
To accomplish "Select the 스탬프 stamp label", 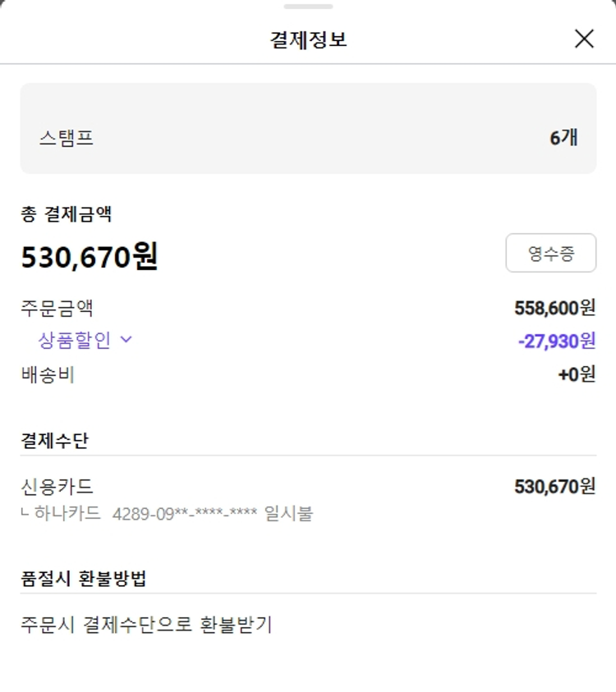I will point(66,138).
